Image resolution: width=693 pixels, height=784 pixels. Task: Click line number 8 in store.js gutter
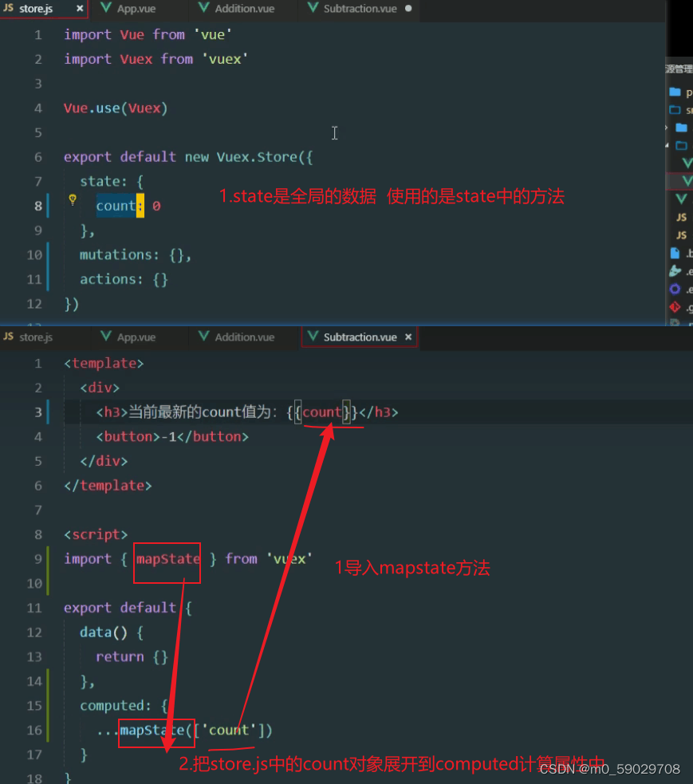pos(38,206)
